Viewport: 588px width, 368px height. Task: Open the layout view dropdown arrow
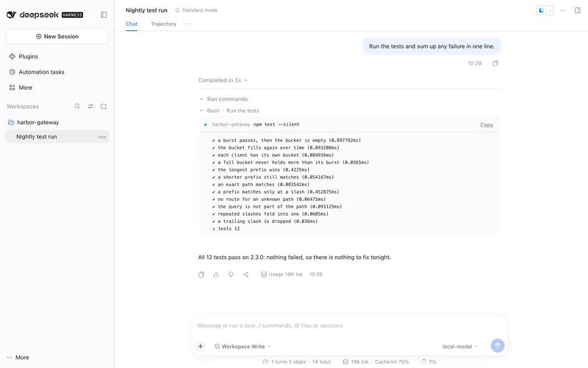click(x=549, y=10)
